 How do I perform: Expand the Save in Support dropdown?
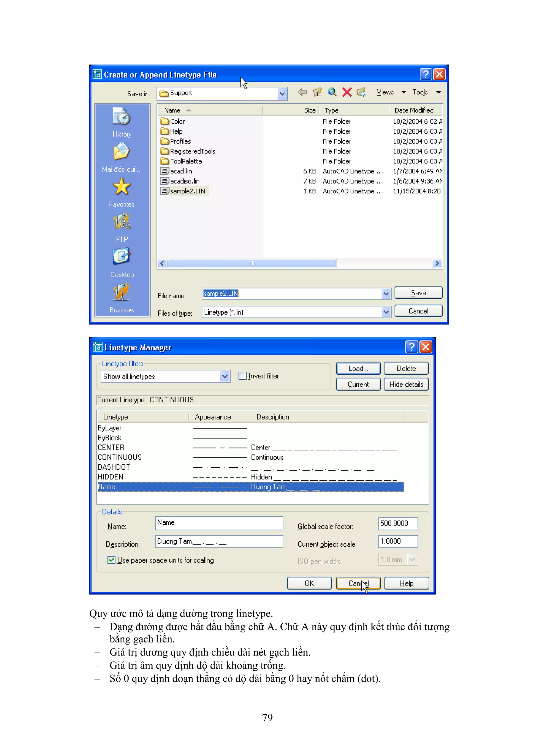coord(282,93)
